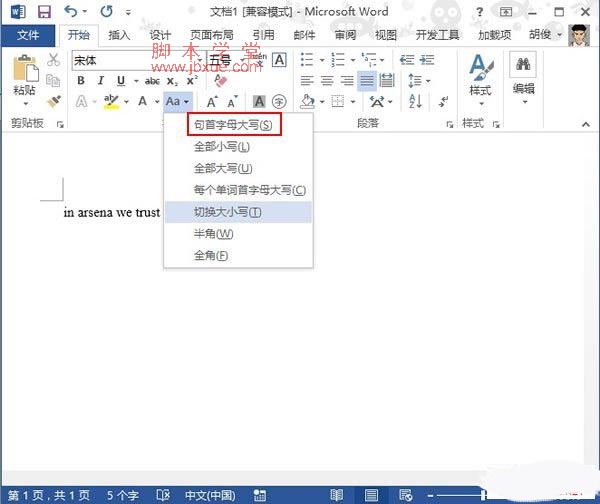
Task: Align text right
Action: (347, 81)
